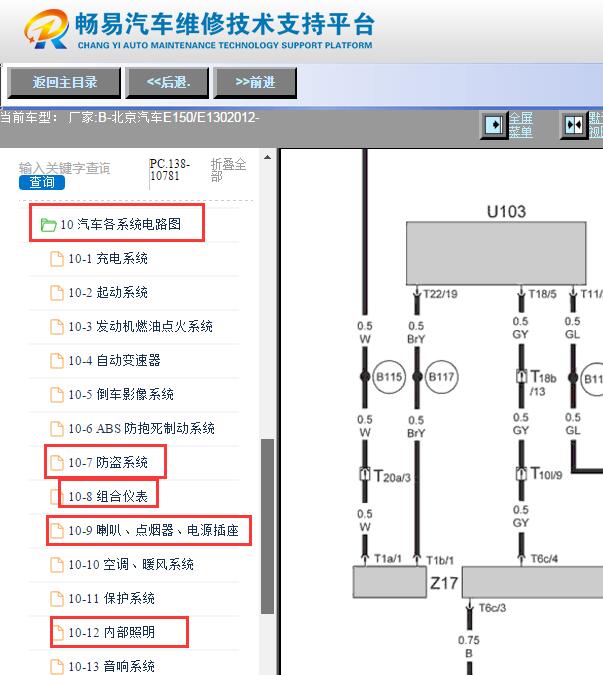Open 10-1 充电系统 tree entry

click(108, 259)
